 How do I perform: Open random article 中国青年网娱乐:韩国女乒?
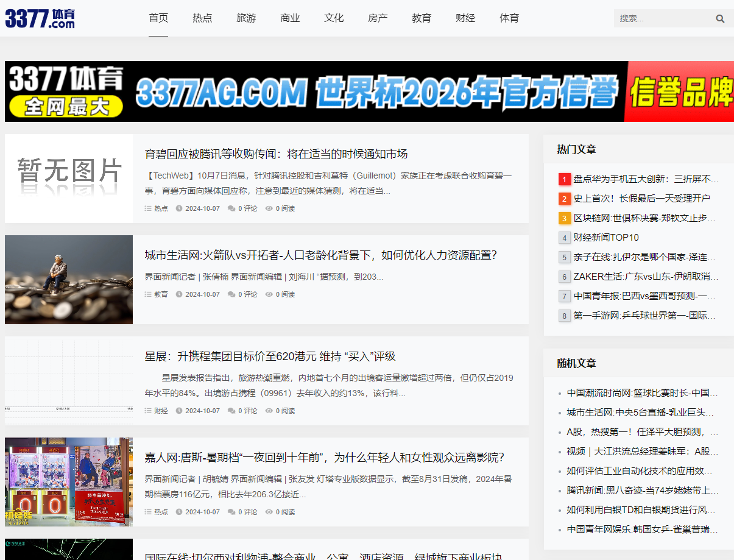(643, 530)
